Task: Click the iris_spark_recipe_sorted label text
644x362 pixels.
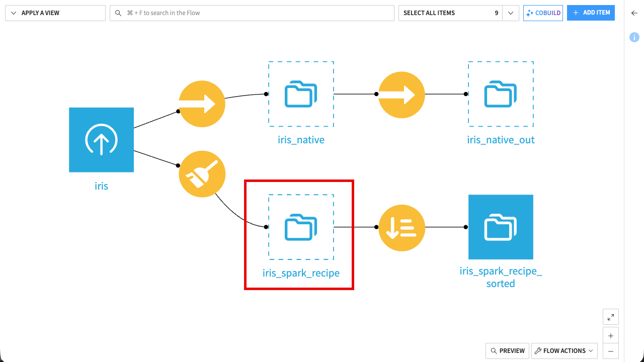Action: point(501,278)
